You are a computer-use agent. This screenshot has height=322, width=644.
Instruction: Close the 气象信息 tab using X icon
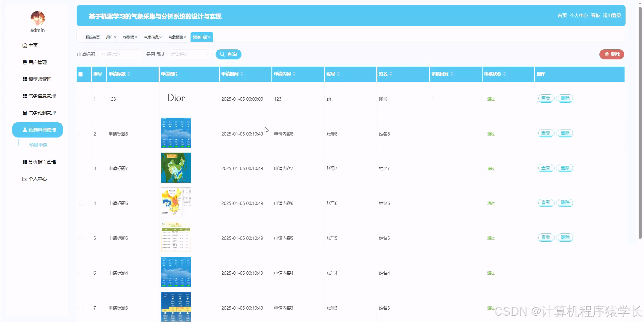pyautogui.click(x=160, y=37)
